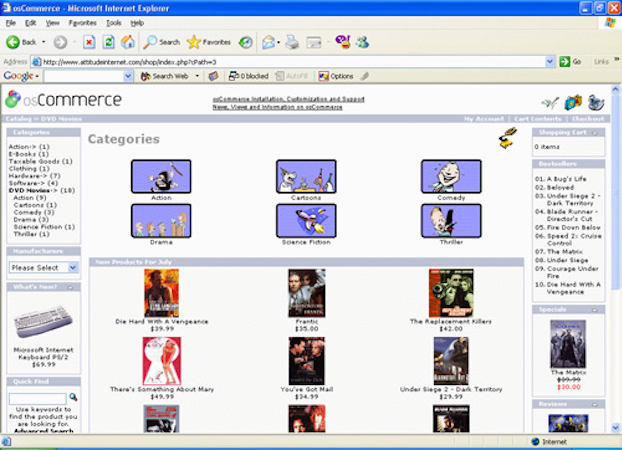Open the Advanced Search link
Viewport: 622px width, 450px height.
(43, 431)
